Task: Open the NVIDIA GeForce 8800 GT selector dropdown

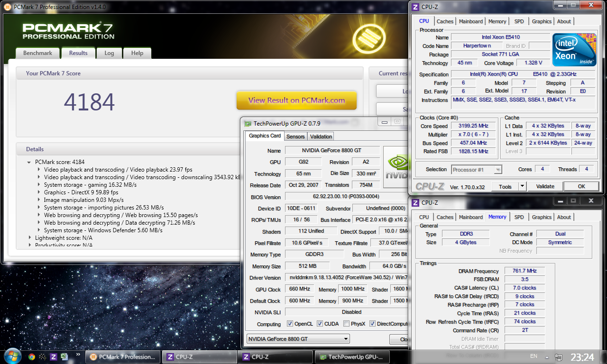Action: (298, 338)
